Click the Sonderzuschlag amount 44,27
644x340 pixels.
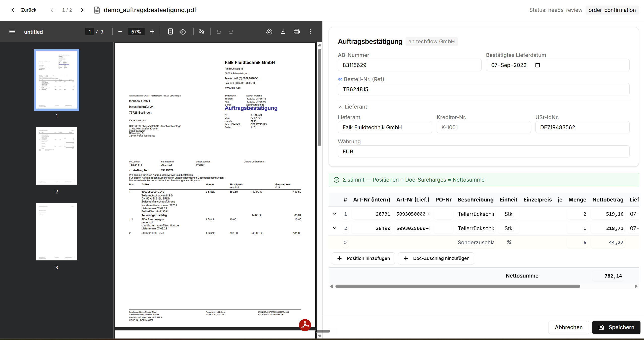(x=608, y=242)
